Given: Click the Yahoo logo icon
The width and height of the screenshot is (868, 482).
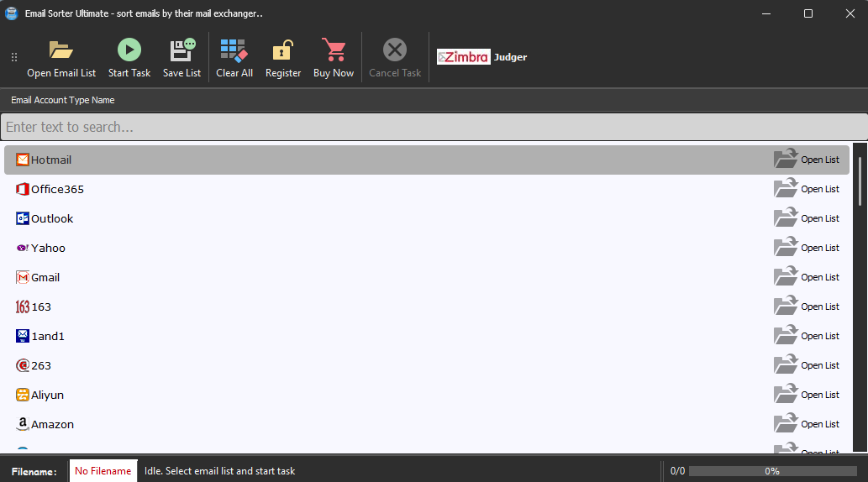Looking at the screenshot, I should tap(22, 248).
